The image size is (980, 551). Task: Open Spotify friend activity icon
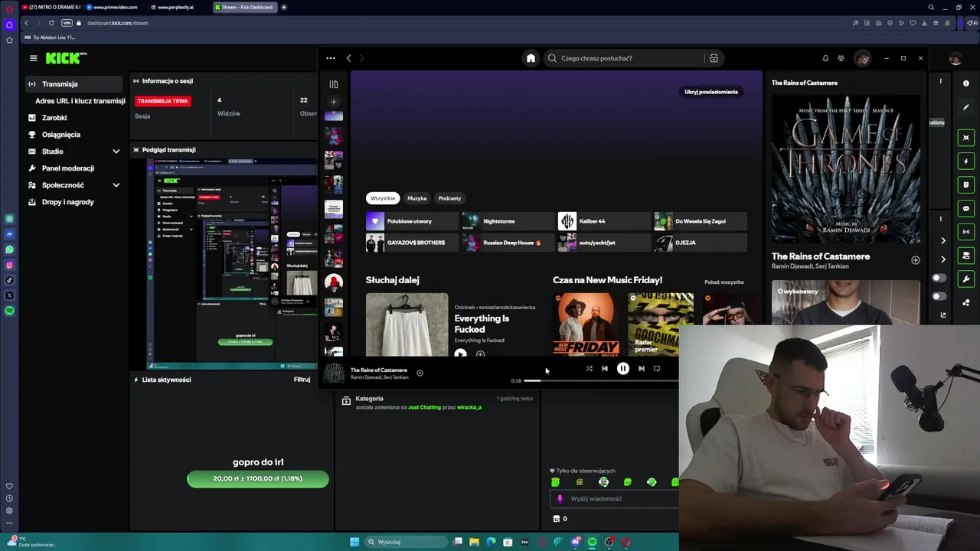tap(841, 58)
